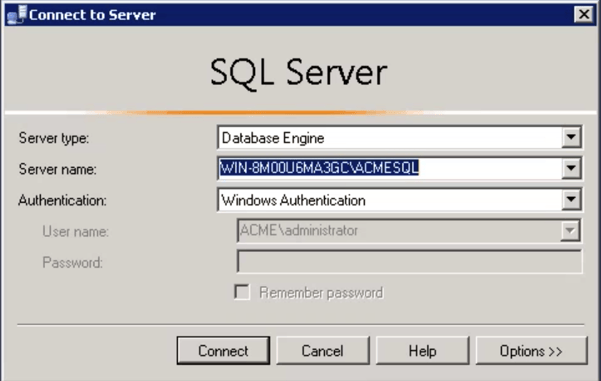Click the server icon in the title bar

pyautogui.click(x=17, y=15)
